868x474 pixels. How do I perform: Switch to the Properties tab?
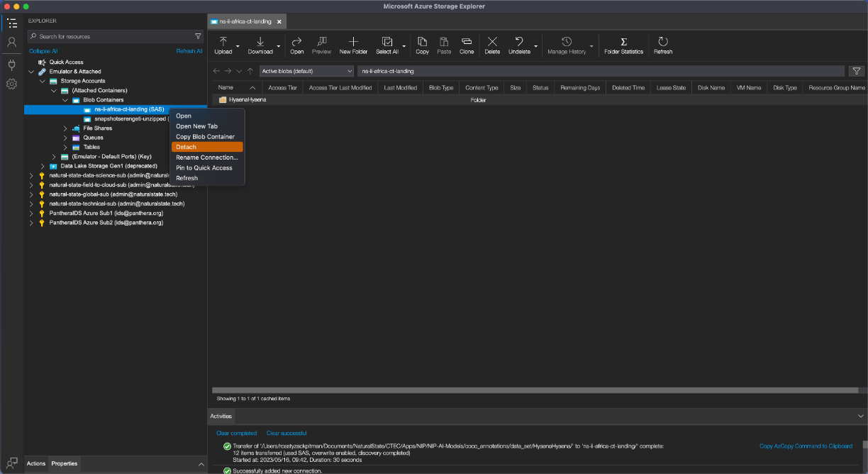click(x=65, y=463)
